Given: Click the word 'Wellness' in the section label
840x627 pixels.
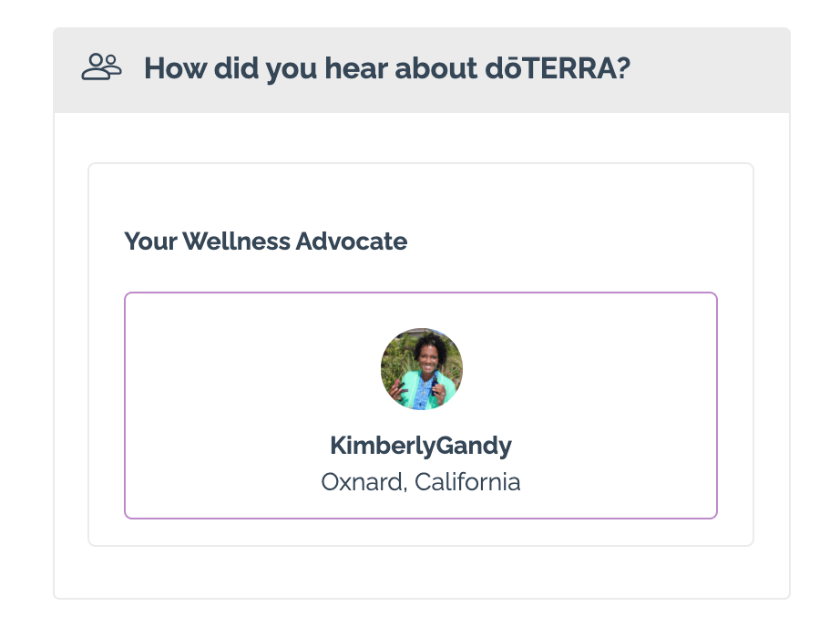Looking at the screenshot, I should (x=236, y=242).
